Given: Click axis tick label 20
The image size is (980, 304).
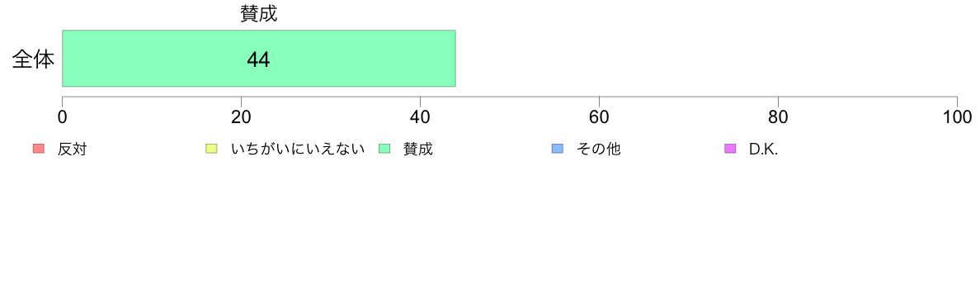Looking at the screenshot, I should 241,117.
